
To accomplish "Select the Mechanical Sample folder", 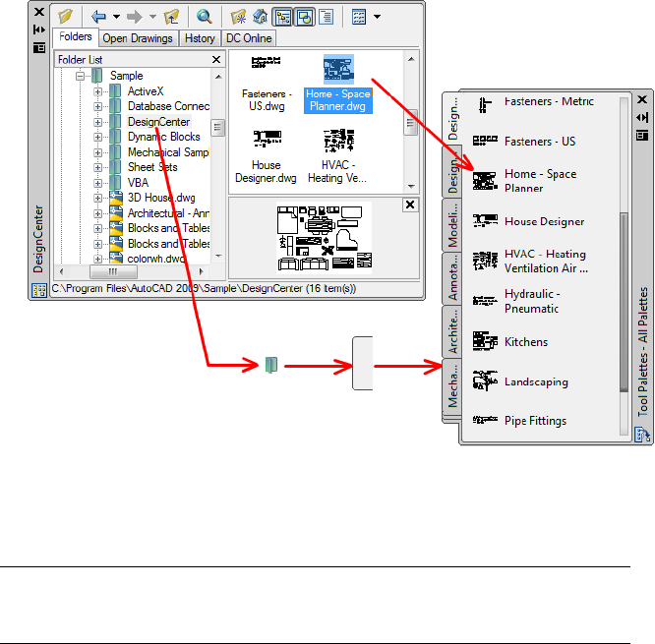I will pyautogui.click(x=168, y=152).
